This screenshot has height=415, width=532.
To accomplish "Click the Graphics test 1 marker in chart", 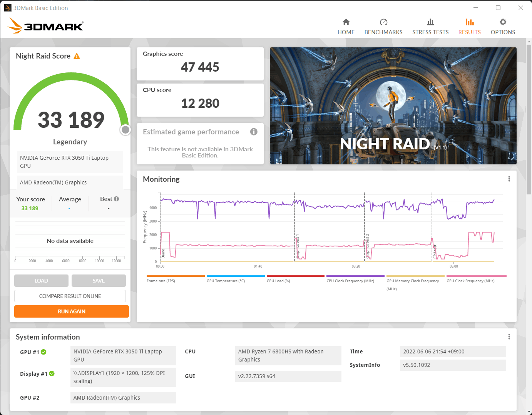I will click(x=297, y=246).
